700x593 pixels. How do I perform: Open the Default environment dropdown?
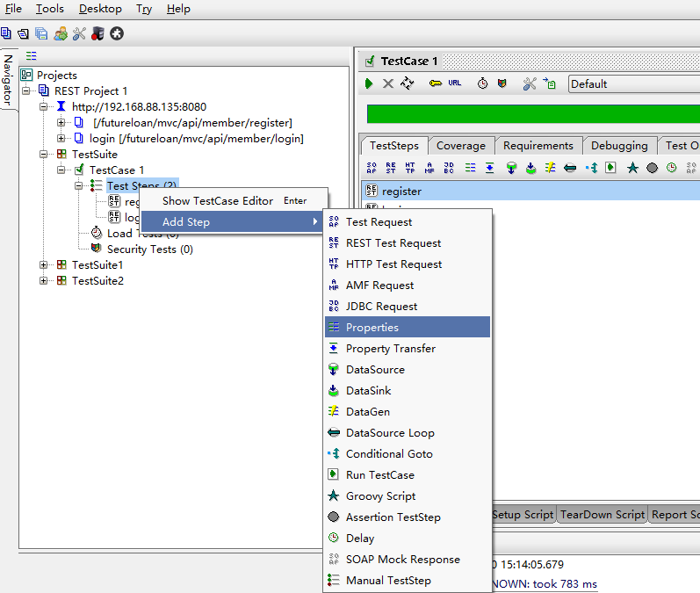tap(632, 84)
